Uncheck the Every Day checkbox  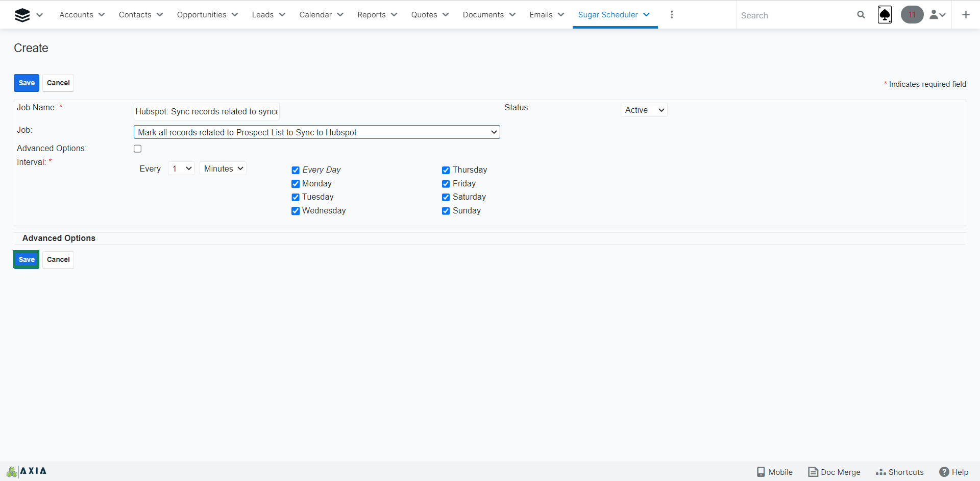pos(296,170)
